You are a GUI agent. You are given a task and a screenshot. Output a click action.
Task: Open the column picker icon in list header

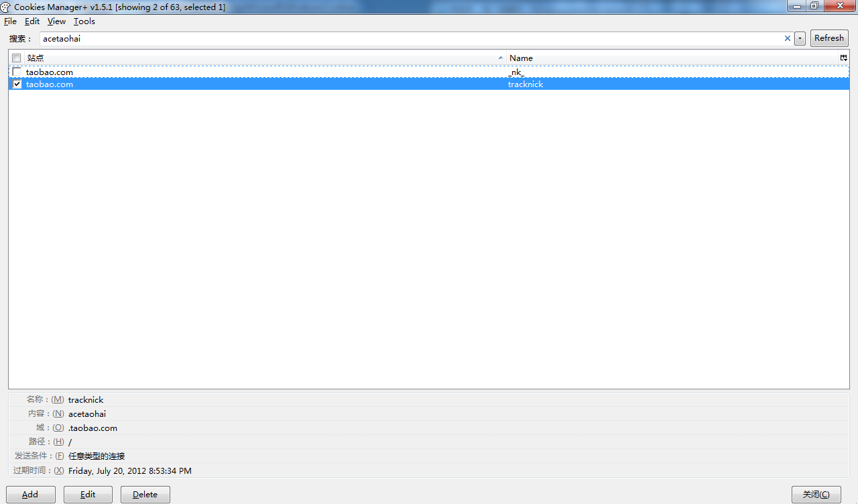coord(843,58)
